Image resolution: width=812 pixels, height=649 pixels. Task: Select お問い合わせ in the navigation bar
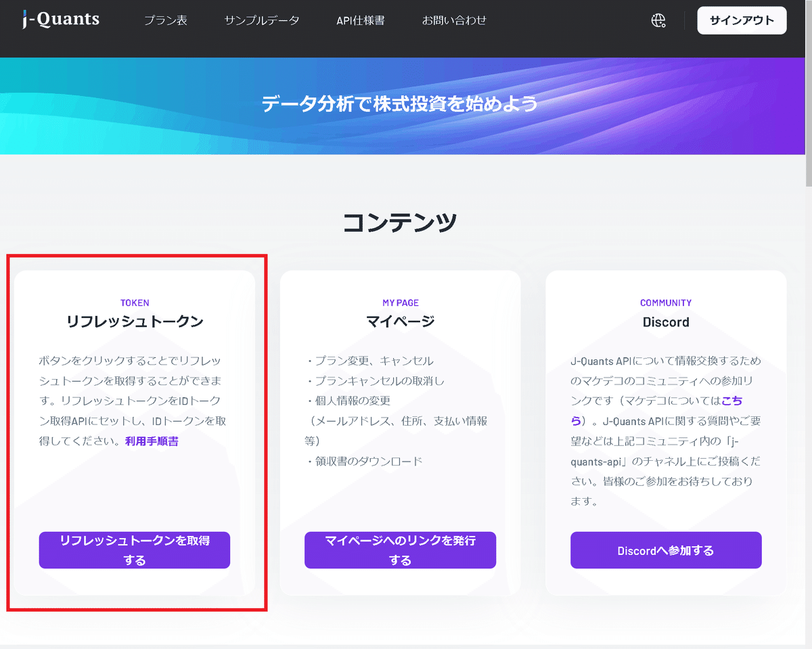(x=454, y=21)
